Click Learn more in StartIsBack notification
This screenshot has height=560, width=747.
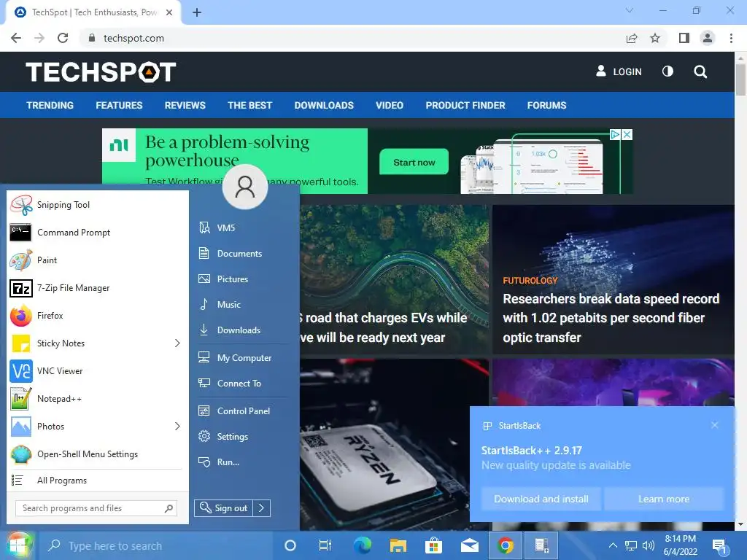point(664,499)
